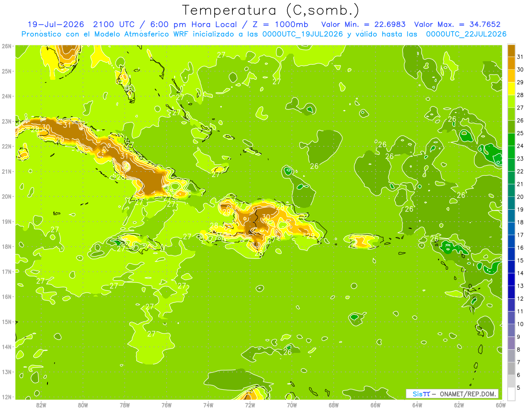Click the 'SisTT' logo text in the credit box
Screen dimensions: 532x411
click(x=421, y=394)
